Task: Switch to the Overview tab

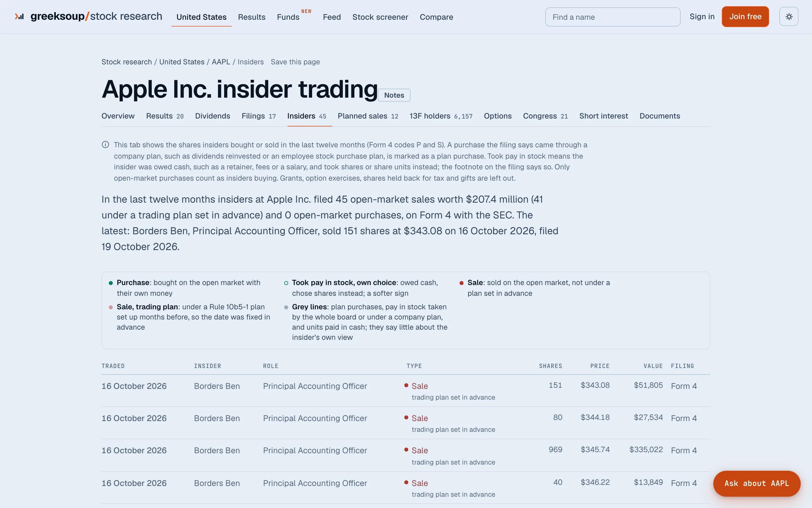Action: click(x=118, y=116)
